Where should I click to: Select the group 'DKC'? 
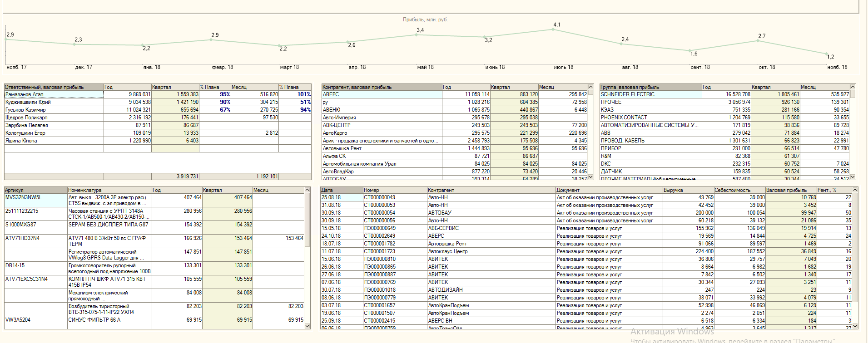[x=651, y=164]
